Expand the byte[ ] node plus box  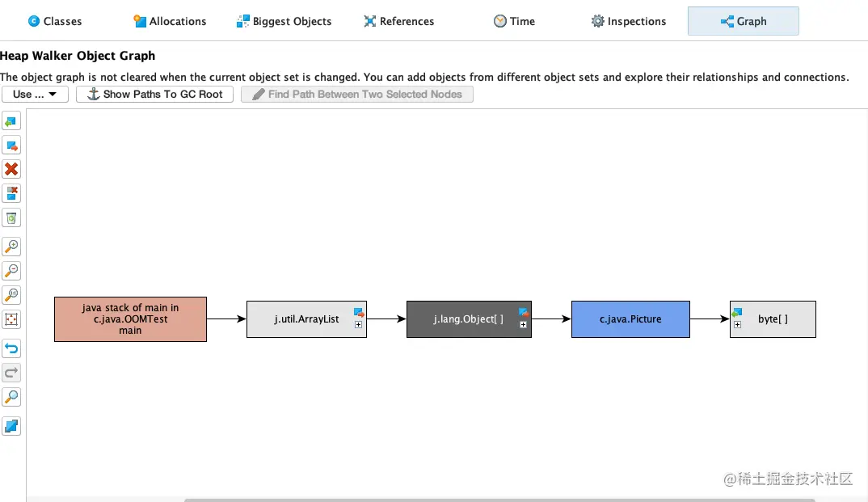coord(737,324)
